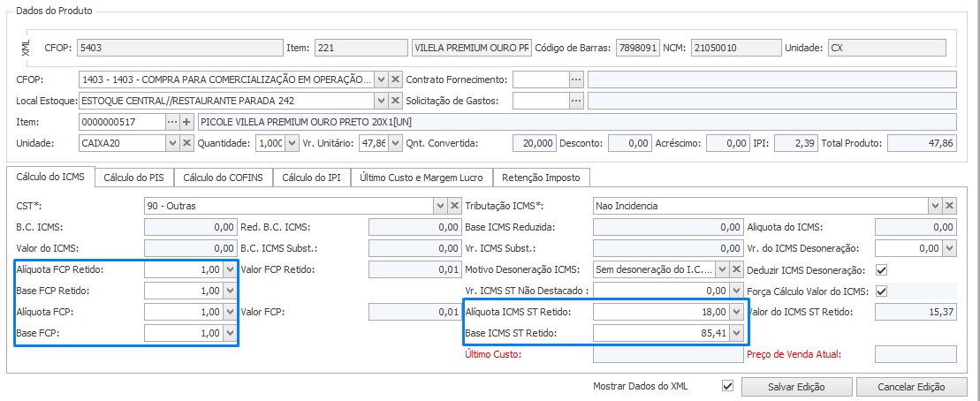Open Solicitação de Gastos lookup ellipsis
The height and width of the screenshot is (401, 980).
(x=576, y=101)
